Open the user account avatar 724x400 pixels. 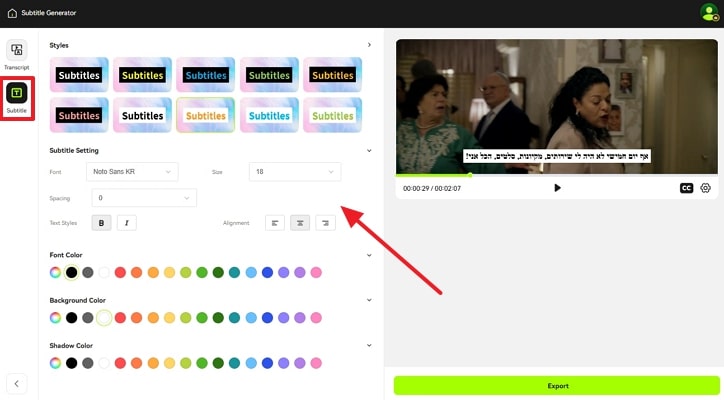click(x=709, y=12)
